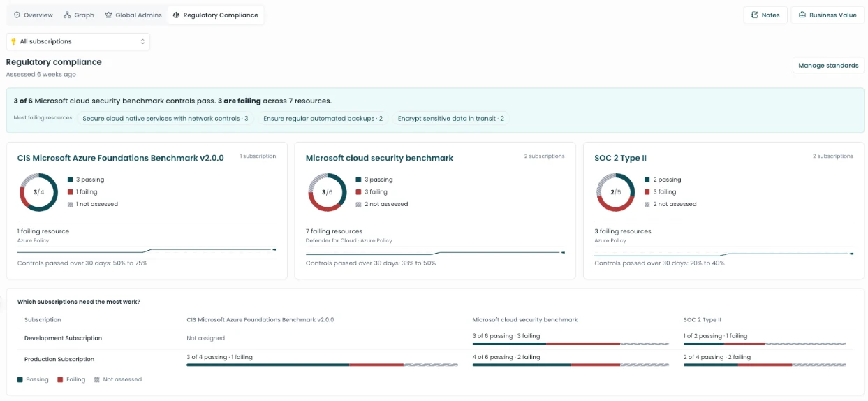
Task: Click 'Controls passed over 30 days: 20% to 40%'
Action: coord(659,263)
